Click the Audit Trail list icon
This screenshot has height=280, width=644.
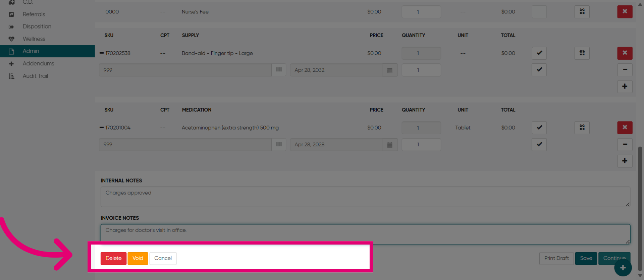pyautogui.click(x=11, y=76)
